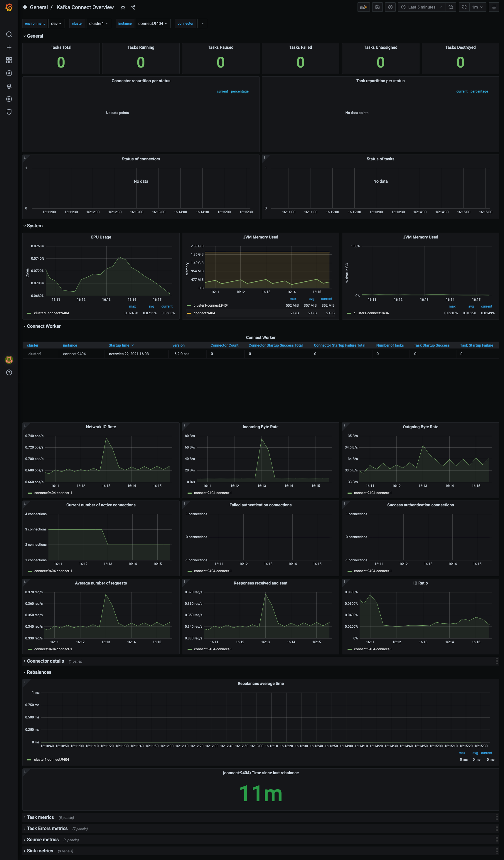Collapse the General row
The width and height of the screenshot is (504, 860).
pos(33,36)
